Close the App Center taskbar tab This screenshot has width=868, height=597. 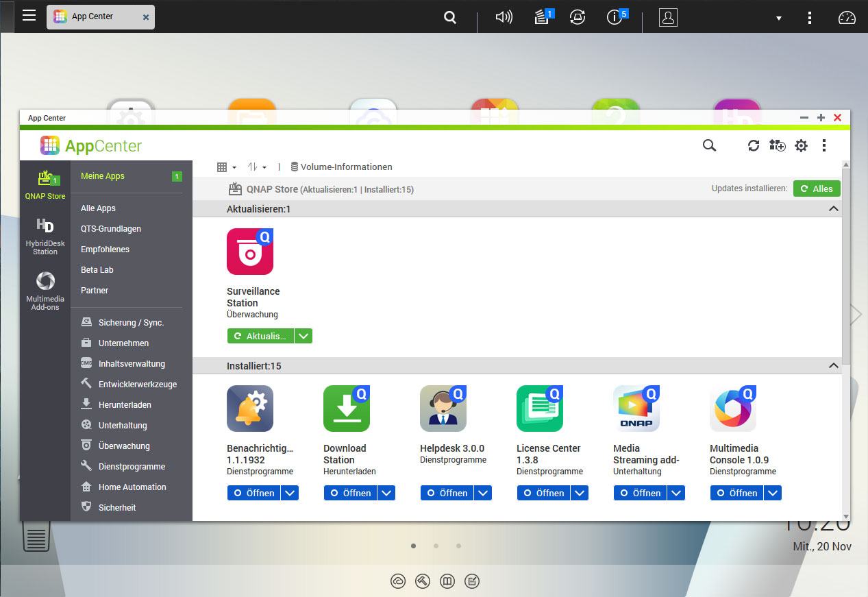pyautogui.click(x=145, y=17)
